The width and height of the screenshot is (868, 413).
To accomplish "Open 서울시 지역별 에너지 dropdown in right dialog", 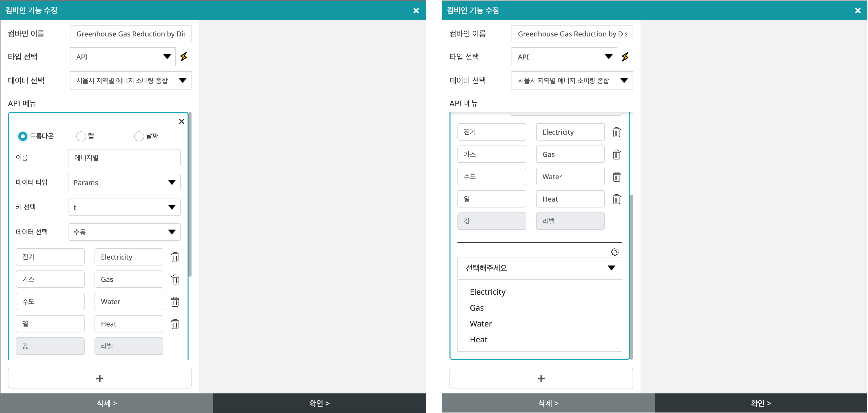I will 572,81.
